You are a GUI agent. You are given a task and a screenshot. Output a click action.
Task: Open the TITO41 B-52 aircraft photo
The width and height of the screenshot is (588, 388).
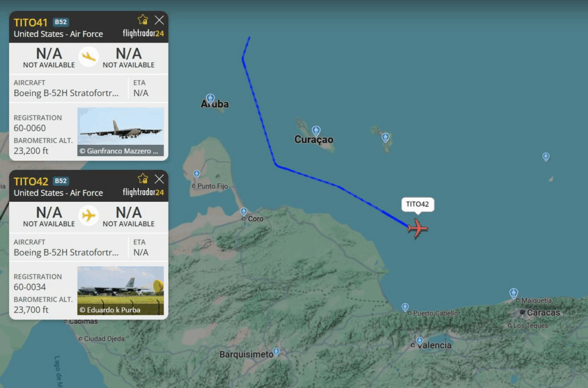(x=121, y=132)
